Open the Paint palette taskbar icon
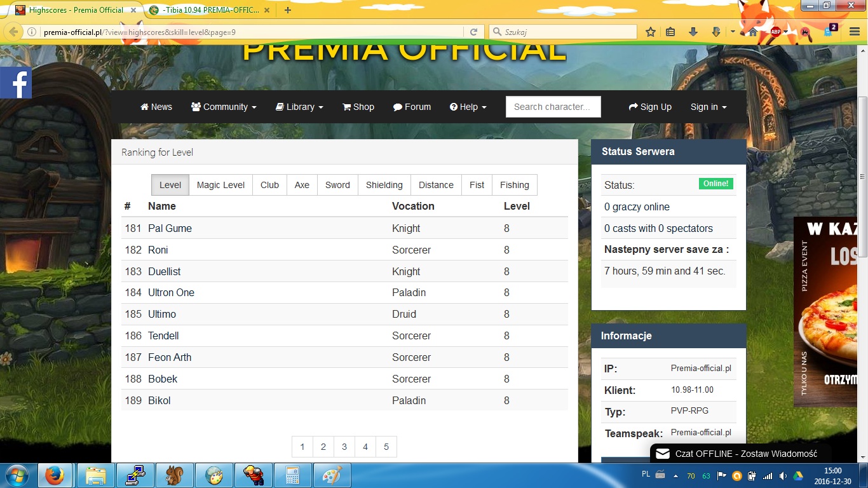868x488 pixels. 332,475
